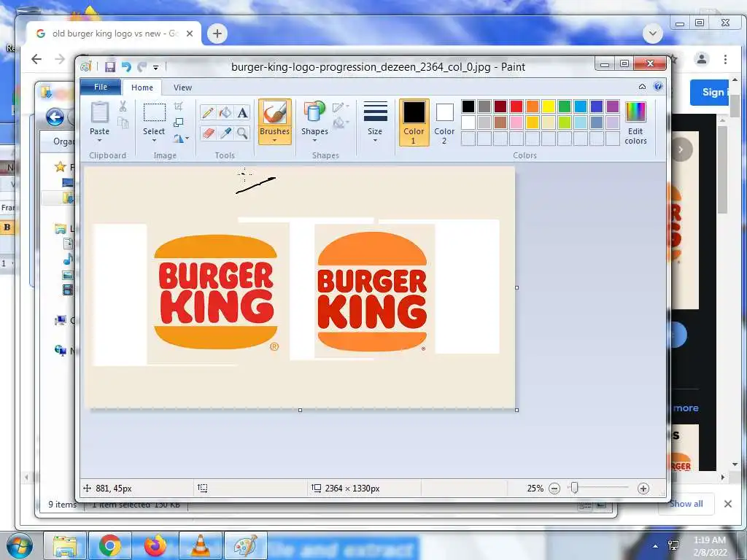
Task: Click the Brushes tool icon
Action: [275, 113]
